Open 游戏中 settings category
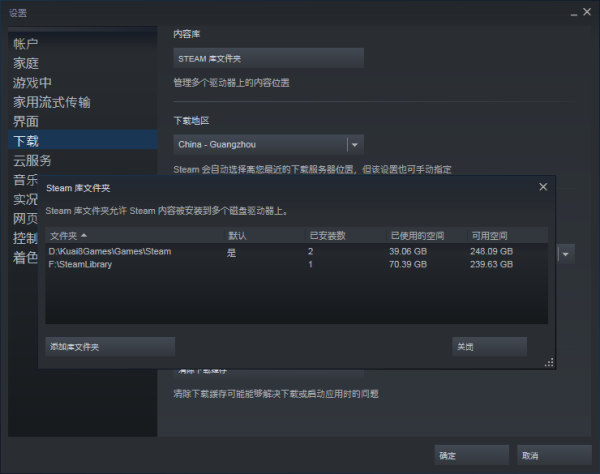 pos(32,83)
